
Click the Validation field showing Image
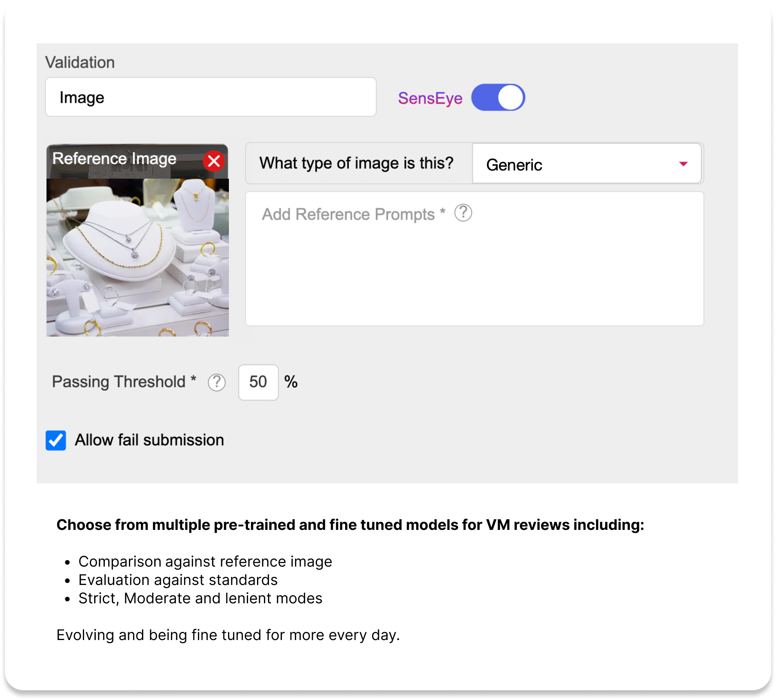(x=211, y=97)
